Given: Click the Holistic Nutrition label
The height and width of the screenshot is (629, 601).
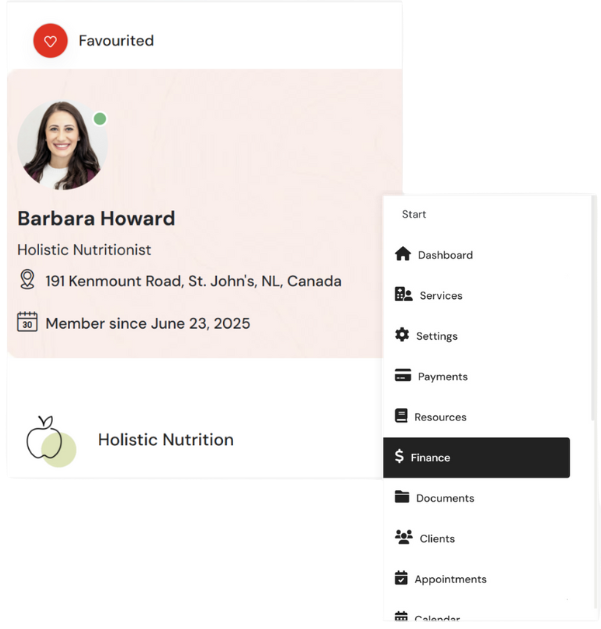Looking at the screenshot, I should [166, 440].
